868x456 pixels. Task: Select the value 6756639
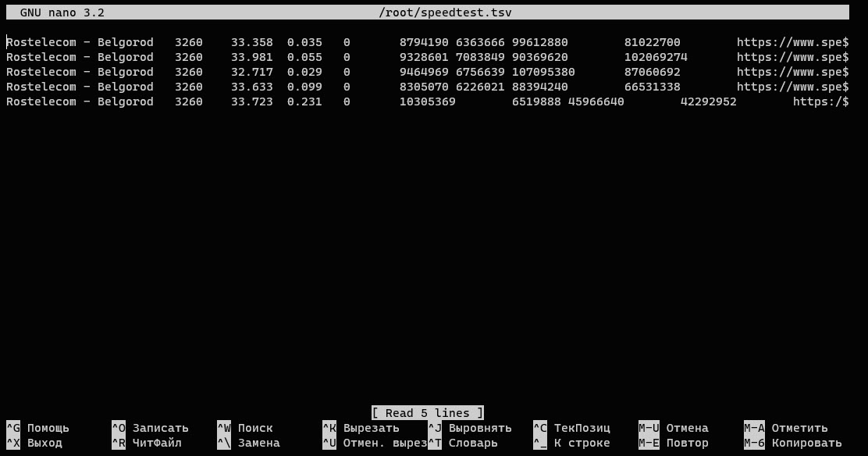[481, 72]
